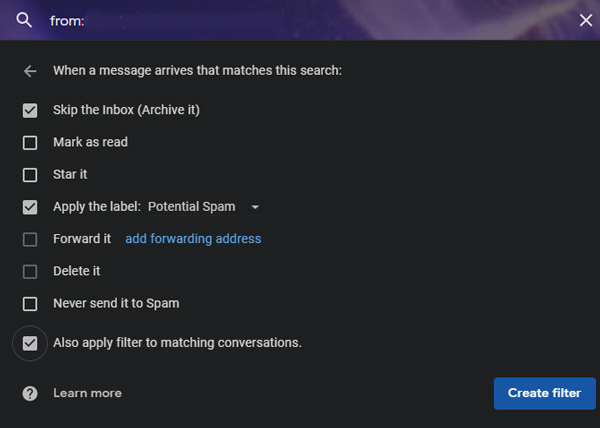This screenshot has height=428, width=600.
Task: Clear search with the X icon
Action: pos(585,20)
